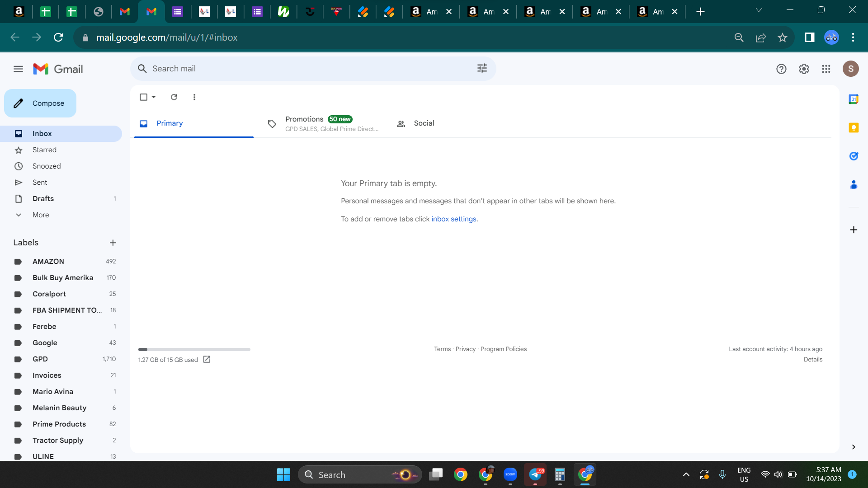This screenshot has height=488, width=868.
Task: Open Google Tasks side panel
Action: pos(853,156)
